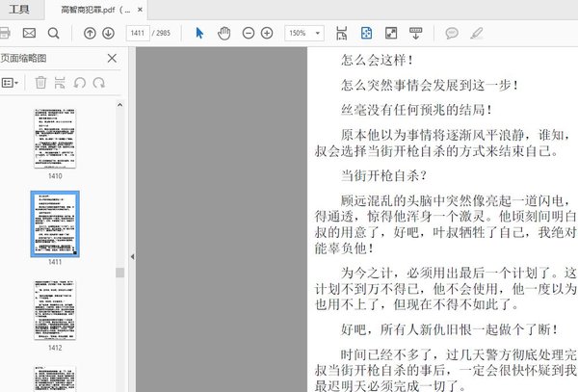
Task: Click the print icon
Action: [5, 33]
